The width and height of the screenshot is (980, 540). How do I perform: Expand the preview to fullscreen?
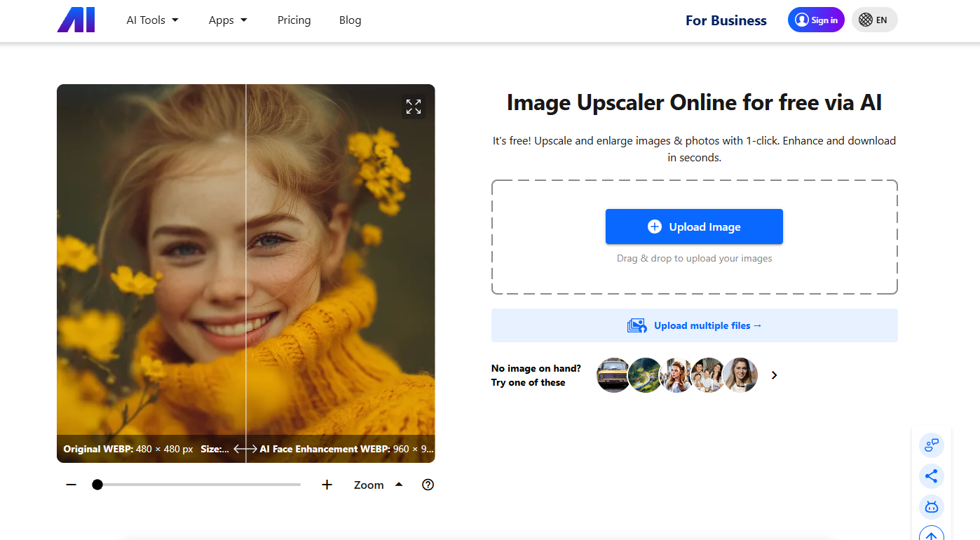414,107
